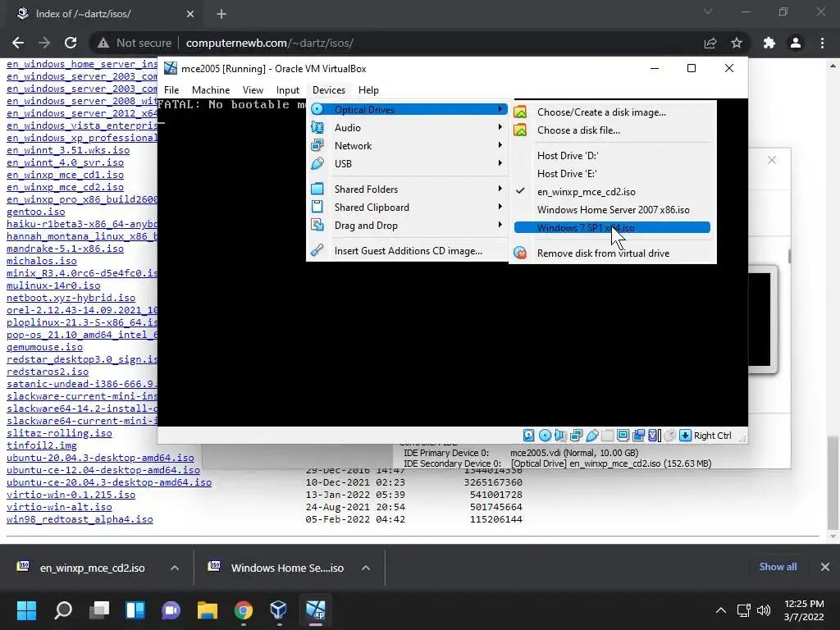The image size is (840, 630).
Task: Click the hard disk activity icon in VM status bar
Action: click(x=529, y=436)
